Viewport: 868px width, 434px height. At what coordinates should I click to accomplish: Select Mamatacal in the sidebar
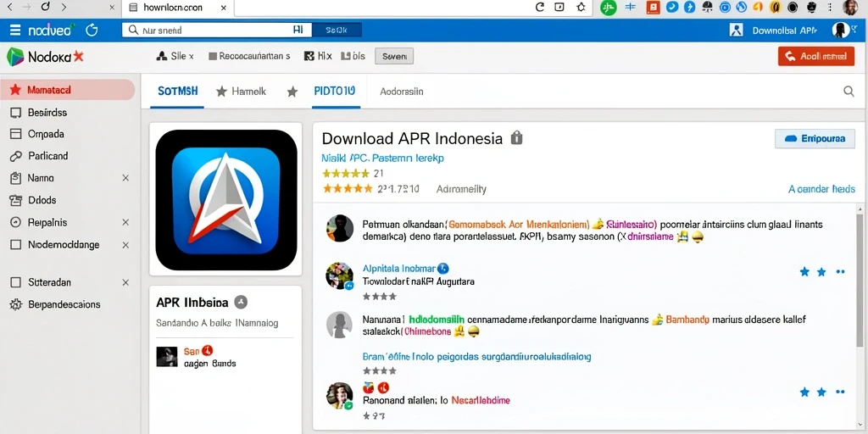point(68,90)
